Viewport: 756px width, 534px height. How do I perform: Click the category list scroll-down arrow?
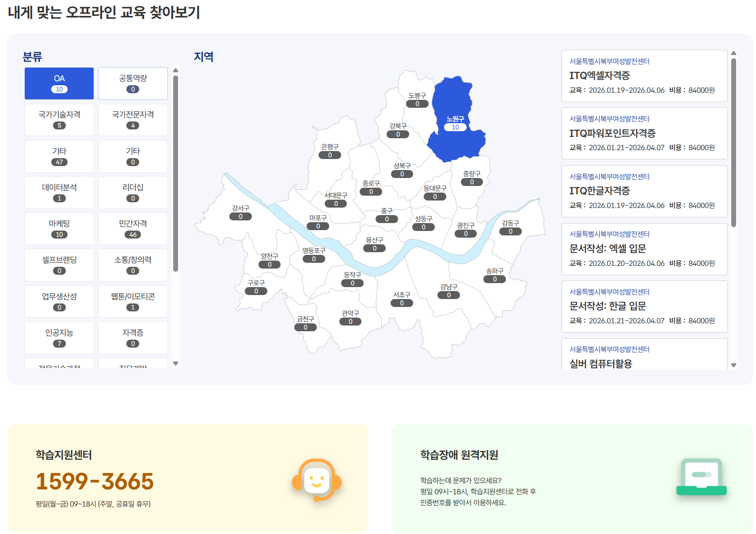pyautogui.click(x=175, y=364)
